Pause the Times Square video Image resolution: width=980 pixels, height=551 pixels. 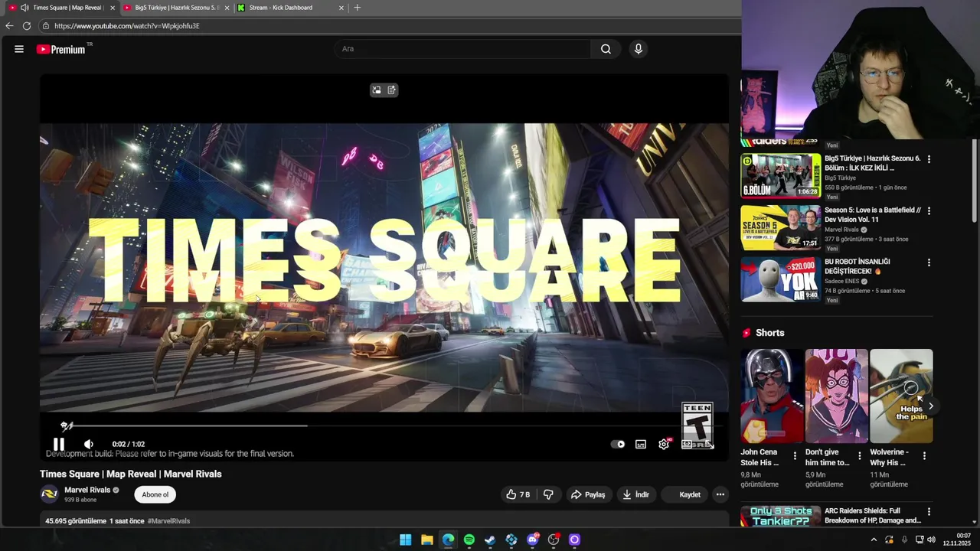[x=59, y=444]
